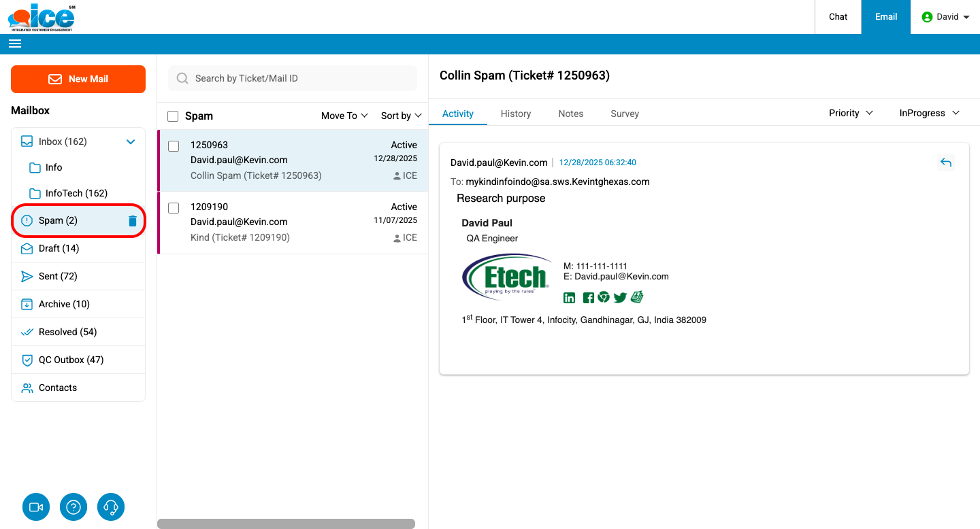The height and width of the screenshot is (529, 980).
Task: Click the reply arrow icon in email
Action: coord(945,163)
